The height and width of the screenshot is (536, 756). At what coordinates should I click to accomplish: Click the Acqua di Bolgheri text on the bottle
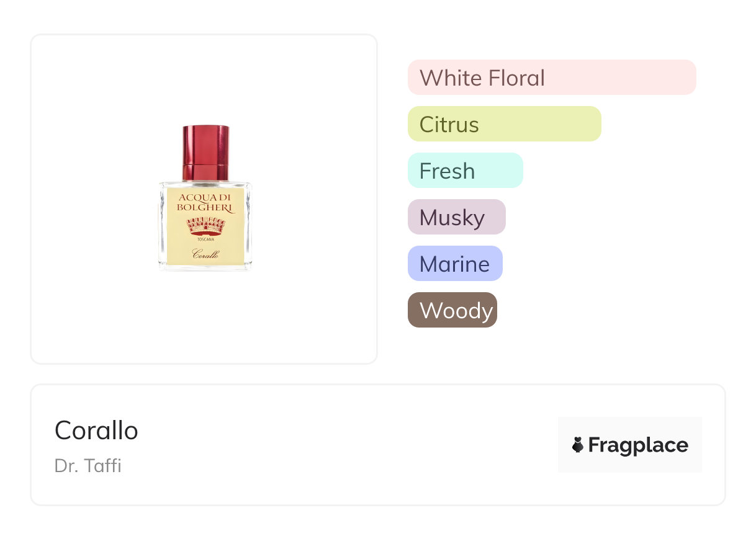coord(205,202)
